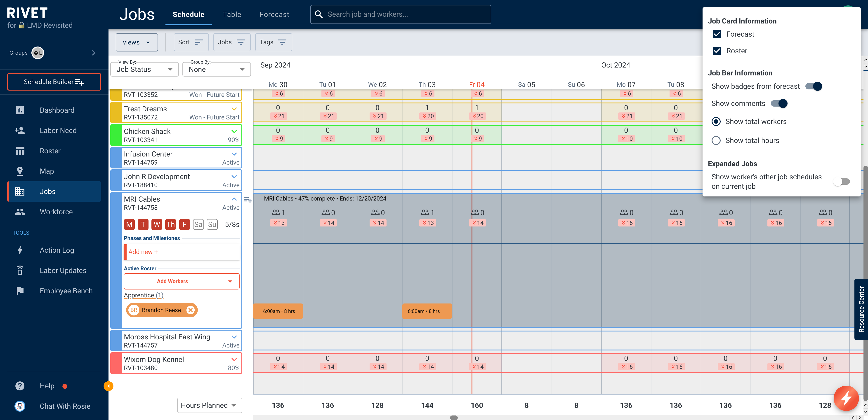Click the Sort lines icon
The image size is (868, 420).
[199, 42]
